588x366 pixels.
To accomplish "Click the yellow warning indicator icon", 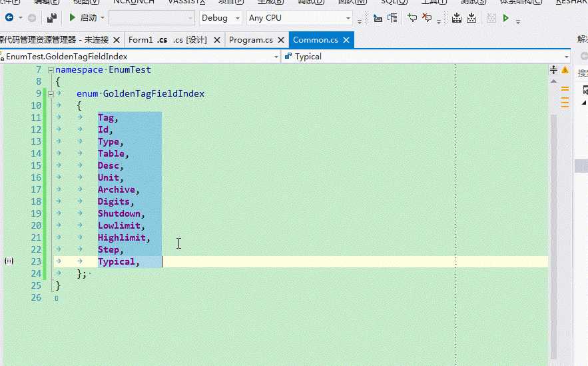I will (x=565, y=70).
